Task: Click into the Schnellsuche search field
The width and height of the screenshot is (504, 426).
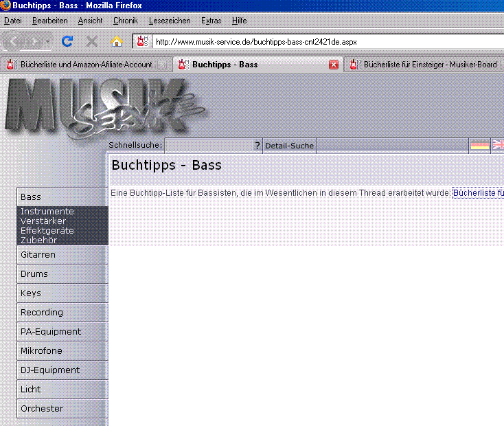Action: pos(209,146)
